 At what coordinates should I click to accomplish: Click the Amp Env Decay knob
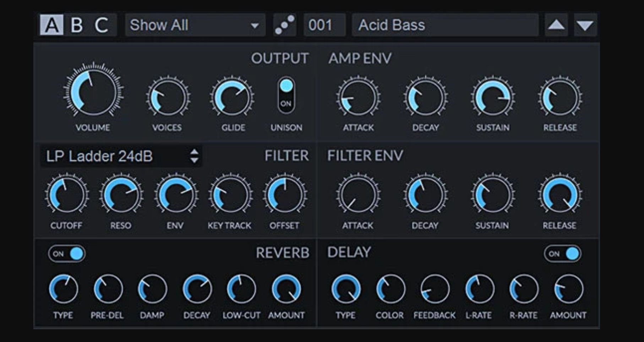(425, 97)
